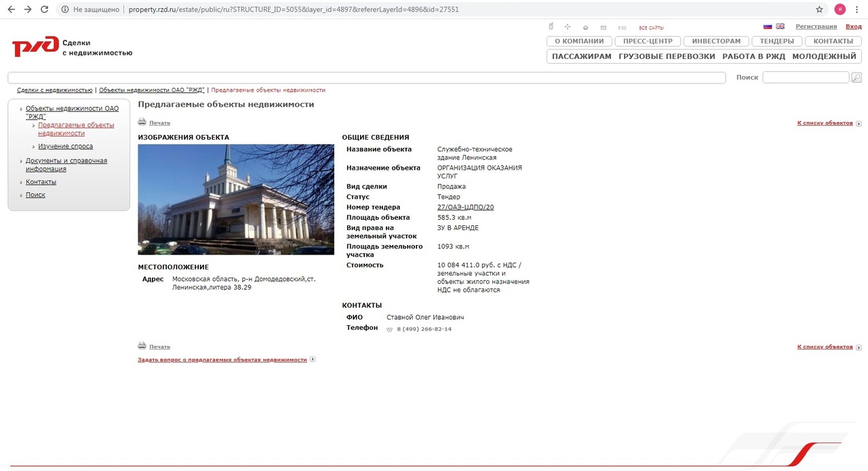Viewport: 868px width, 471px height.
Task: Select 'Предлагаемые объекты недвижимости' sidebar item
Action: click(x=76, y=129)
